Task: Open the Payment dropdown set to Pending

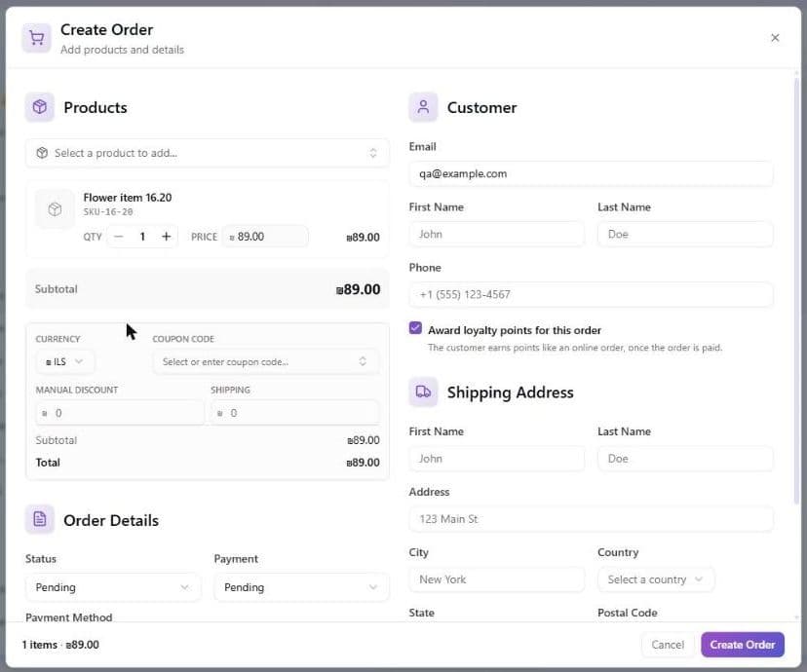Action: pyautogui.click(x=301, y=587)
